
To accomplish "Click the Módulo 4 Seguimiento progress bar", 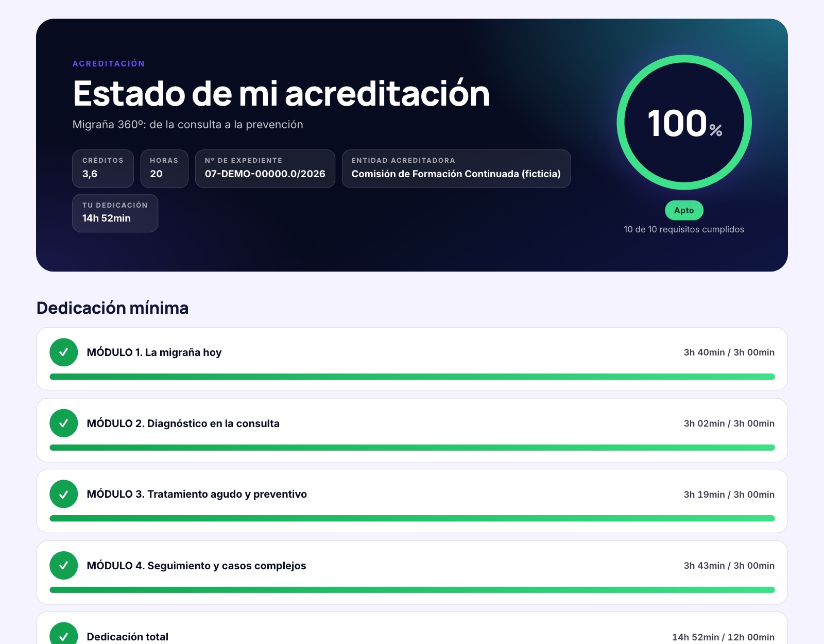I will [412, 590].
